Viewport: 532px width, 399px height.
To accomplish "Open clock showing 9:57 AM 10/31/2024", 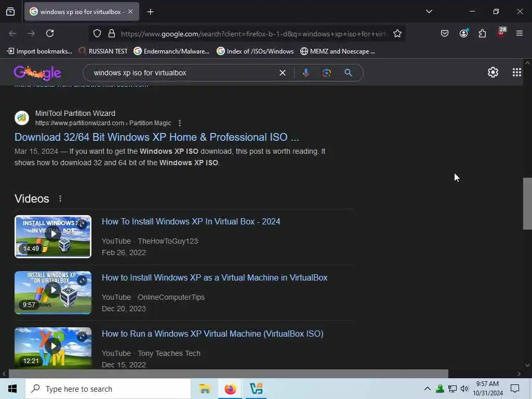I will pyautogui.click(x=487, y=389).
